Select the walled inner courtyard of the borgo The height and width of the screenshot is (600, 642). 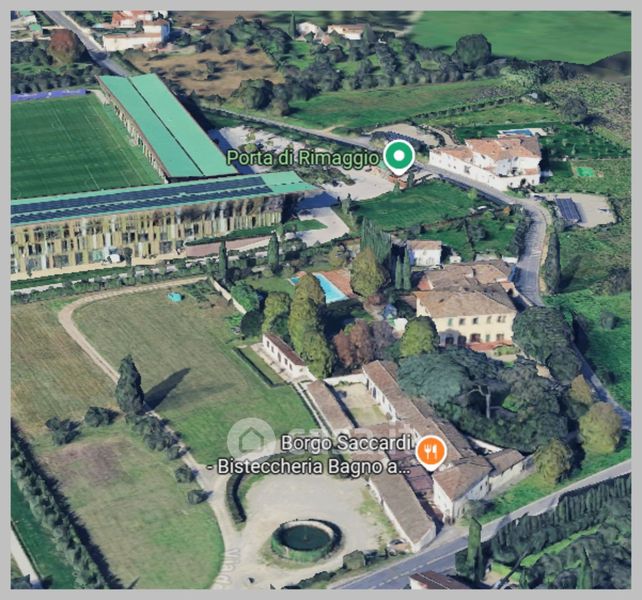(x=362, y=400)
